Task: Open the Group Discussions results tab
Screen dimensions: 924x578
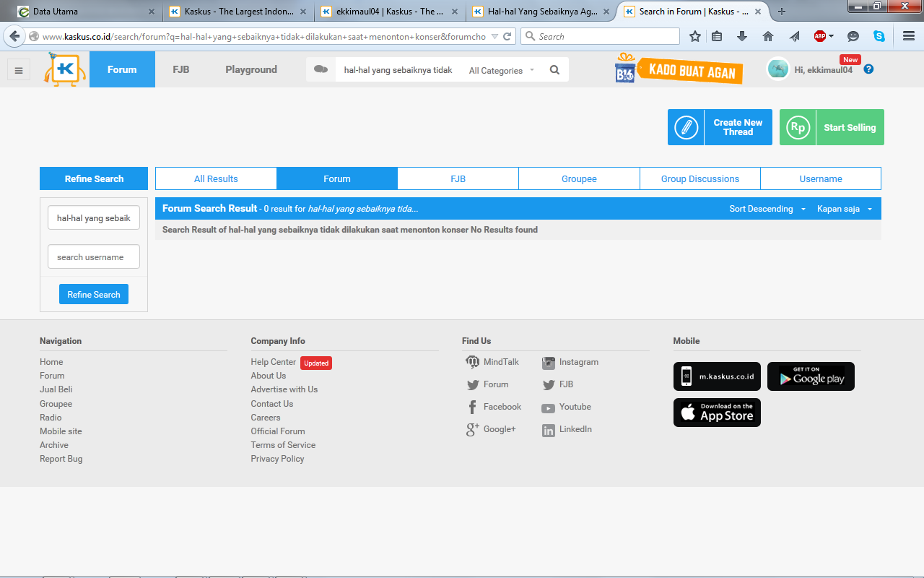Action: (700, 178)
